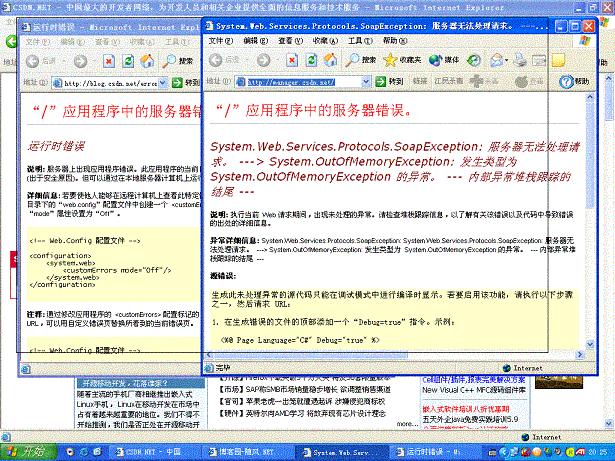Stop page loading in SoapException window
The width and height of the screenshot is (615, 461).
pyautogui.click(x=291, y=60)
